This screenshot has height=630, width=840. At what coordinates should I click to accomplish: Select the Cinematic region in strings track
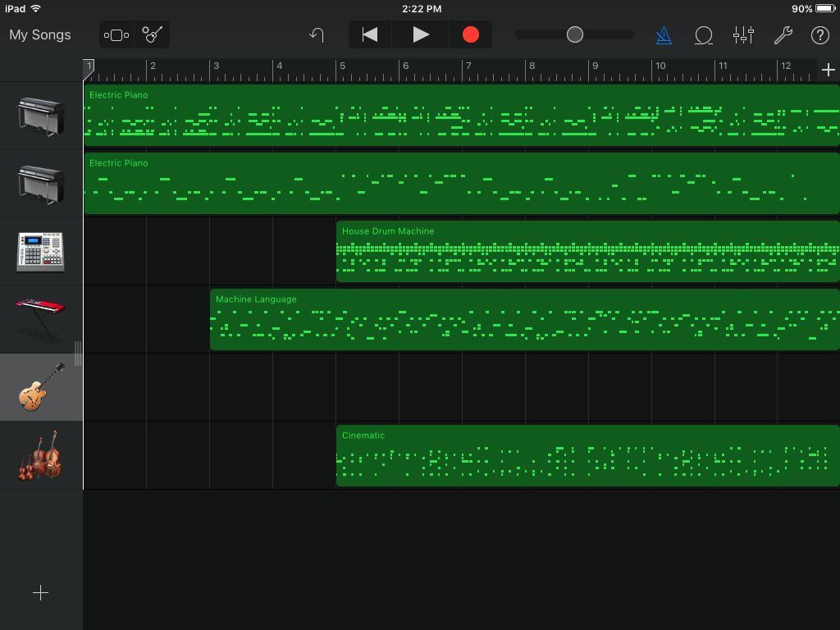pyautogui.click(x=587, y=456)
